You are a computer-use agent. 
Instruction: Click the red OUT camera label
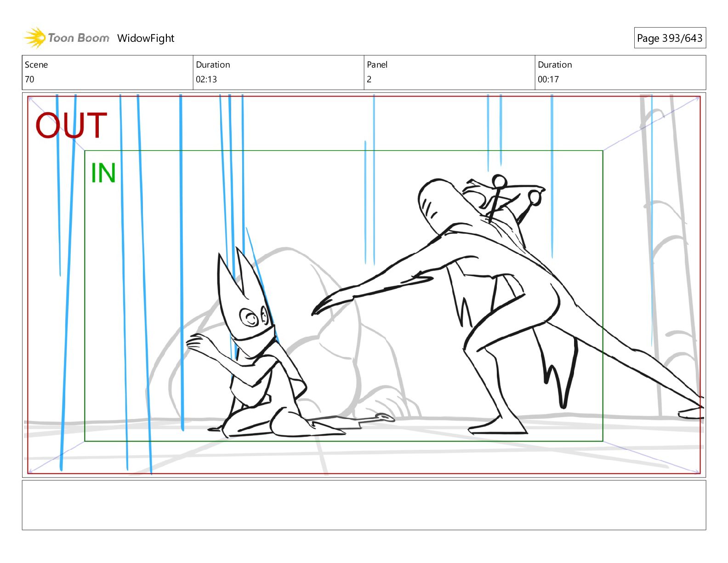pos(71,125)
